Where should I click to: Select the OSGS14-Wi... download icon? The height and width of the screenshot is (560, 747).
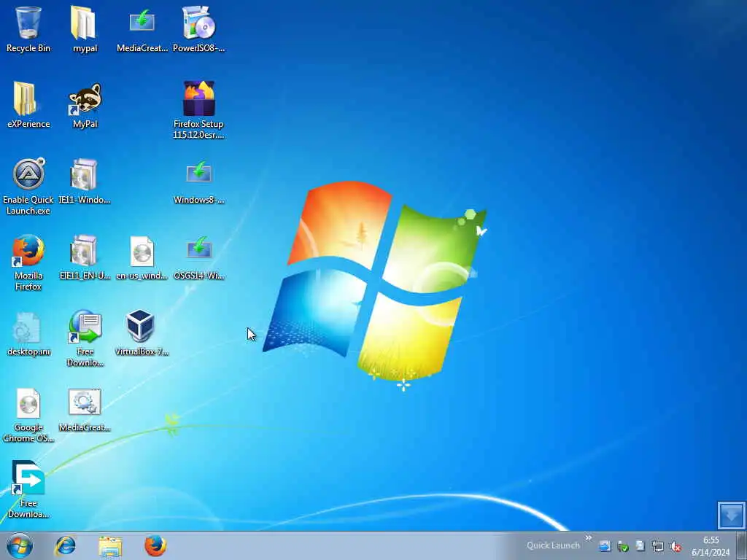point(198,256)
